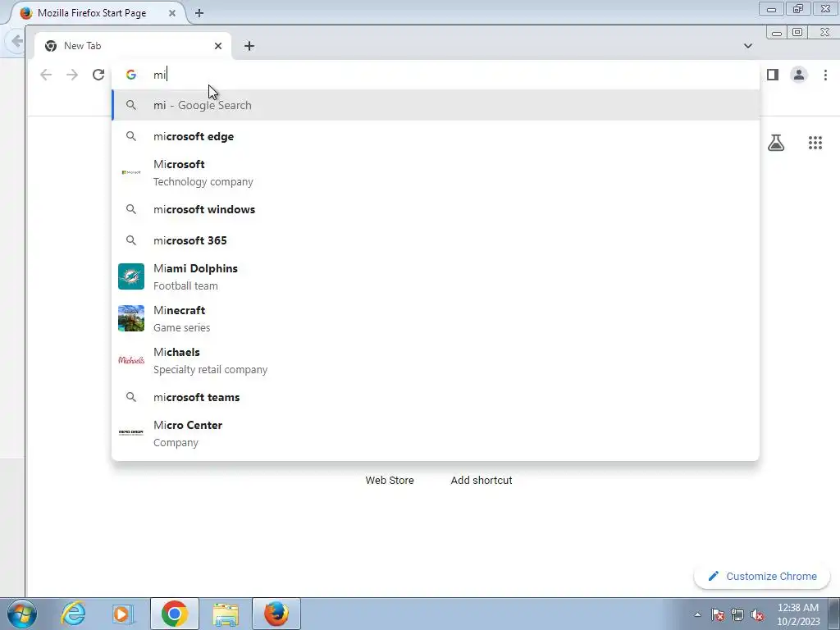
Task: Open Chrome's side panel icon
Action: coord(773,75)
